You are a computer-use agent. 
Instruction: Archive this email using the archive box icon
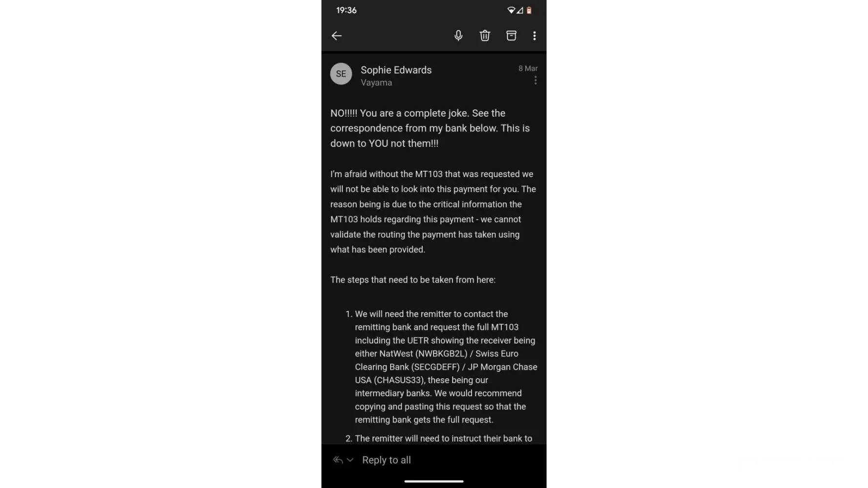click(511, 36)
